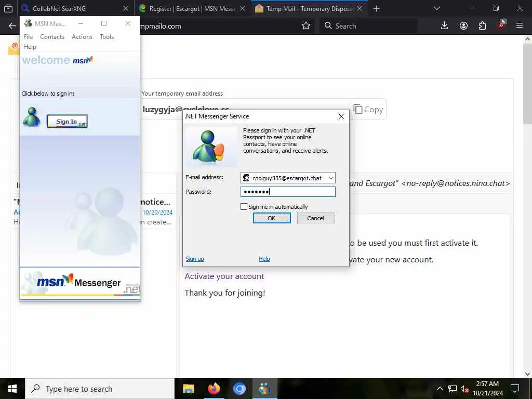Open the Help link in sign-in dialog

point(264,259)
